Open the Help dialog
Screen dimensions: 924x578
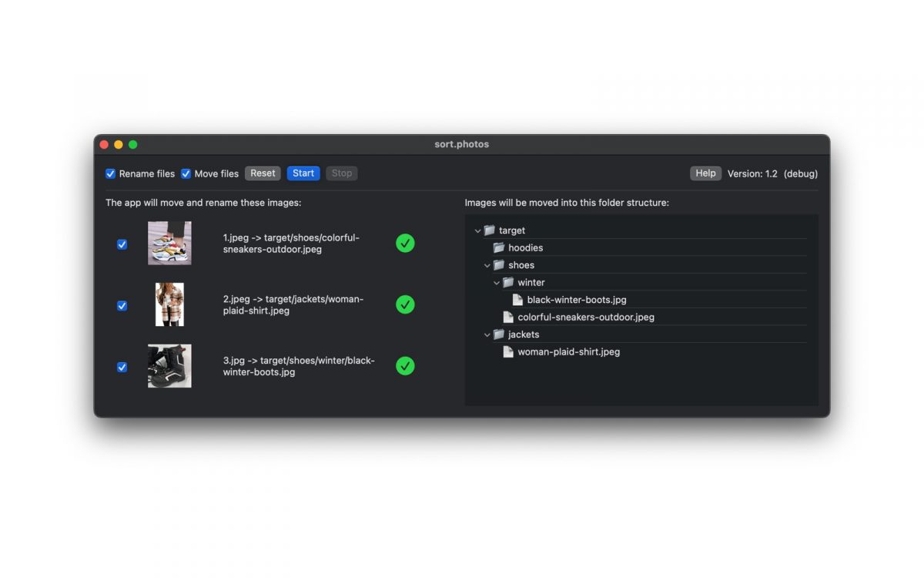click(x=705, y=173)
